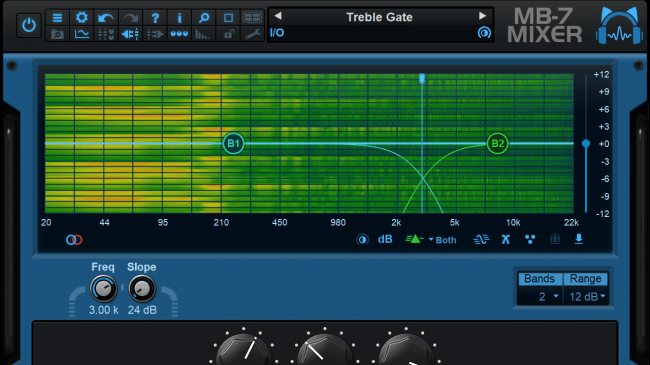
Task: Click the vertical gain slider handle at +0
Action: click(586, 144)
